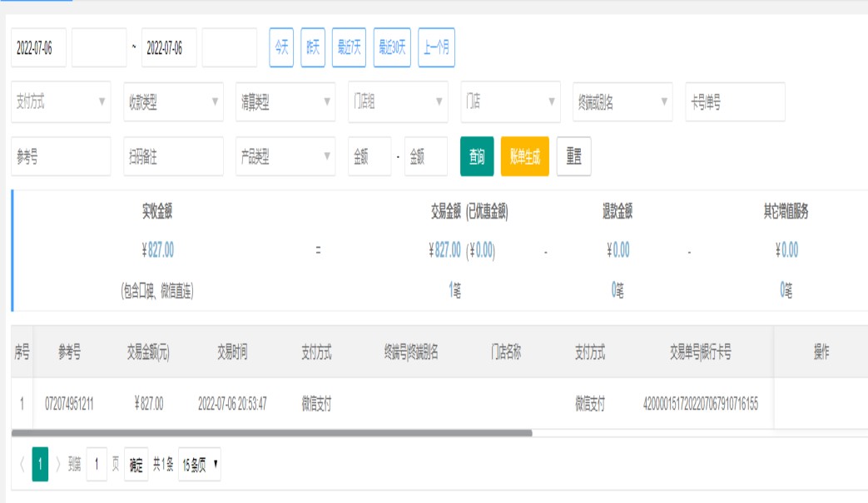
Task: Open the 终端或别名 dropdown
Action: (x=622, y=102)
